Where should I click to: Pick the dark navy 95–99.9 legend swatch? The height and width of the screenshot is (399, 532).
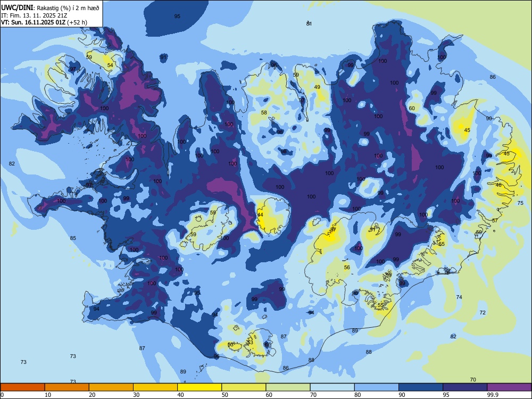coord(465,387)
